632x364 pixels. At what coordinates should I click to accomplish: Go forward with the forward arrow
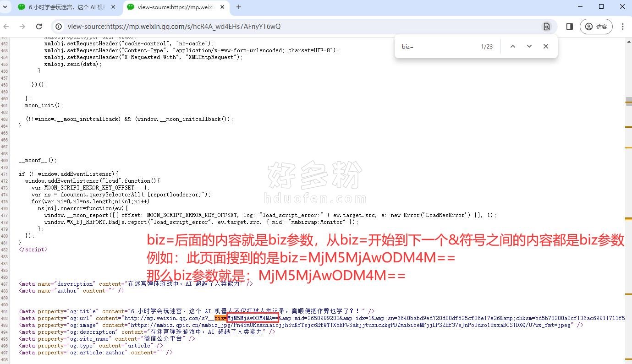22,27
